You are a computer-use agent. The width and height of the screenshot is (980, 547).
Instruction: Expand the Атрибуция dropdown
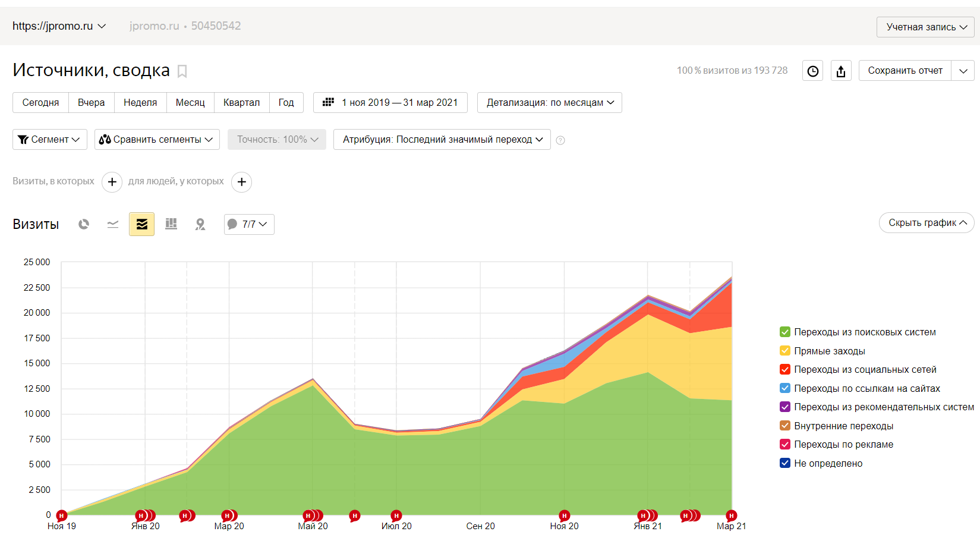(x=442, y=139)
